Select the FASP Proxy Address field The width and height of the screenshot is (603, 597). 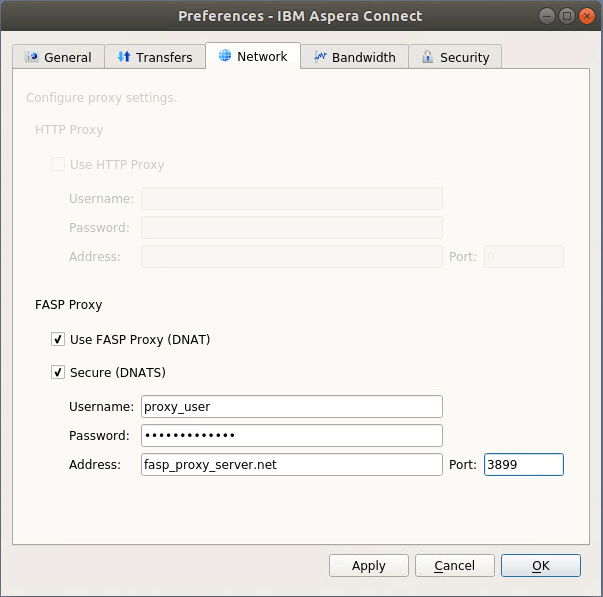pos(291,465)
